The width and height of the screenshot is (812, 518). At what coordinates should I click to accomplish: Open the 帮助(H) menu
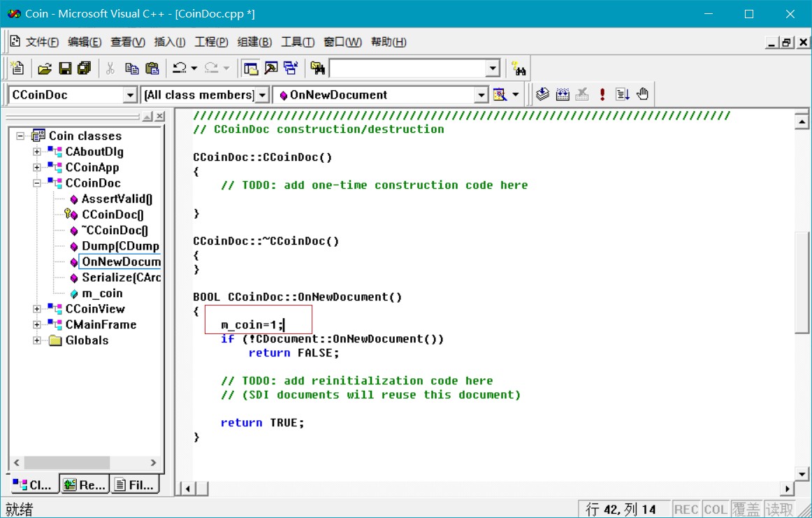[389, 42]
